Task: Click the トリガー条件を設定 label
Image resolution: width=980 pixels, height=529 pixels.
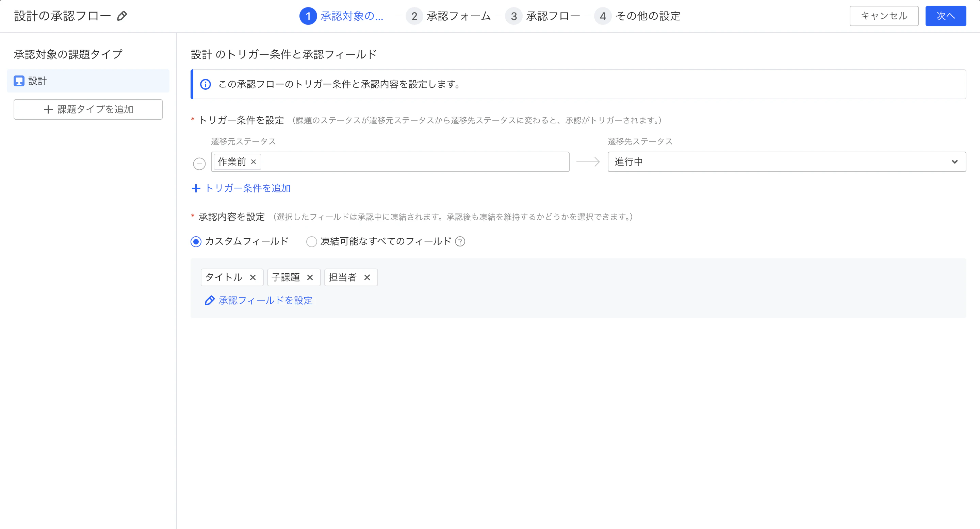Action: coord(242,120)
